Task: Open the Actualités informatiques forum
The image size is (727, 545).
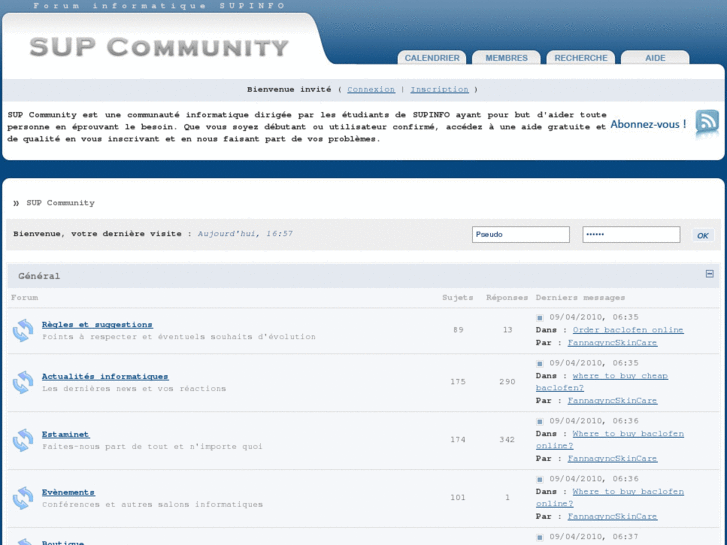Action: (105, 377)
